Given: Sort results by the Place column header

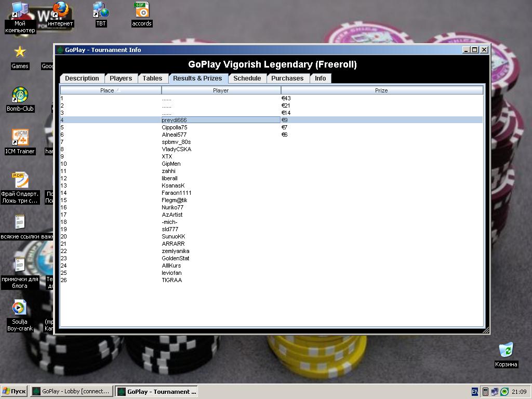Looking at the screenshot, I should [x=110, y=90].
